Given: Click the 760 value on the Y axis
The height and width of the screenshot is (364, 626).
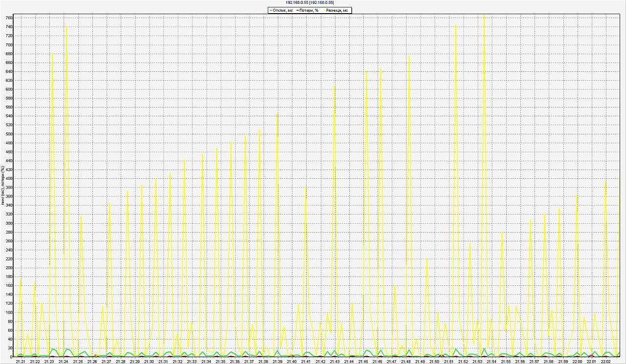Looking at the screenshot, I should [9, 18].
